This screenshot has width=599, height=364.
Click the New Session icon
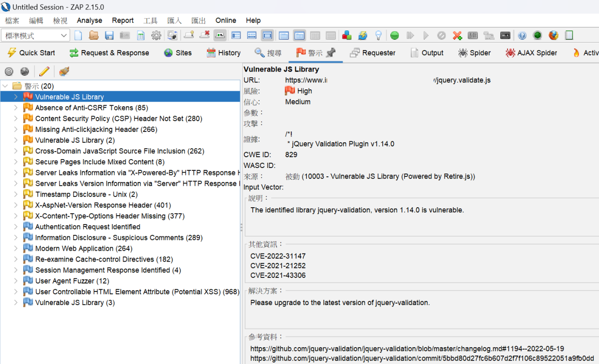tap(78, 36)
